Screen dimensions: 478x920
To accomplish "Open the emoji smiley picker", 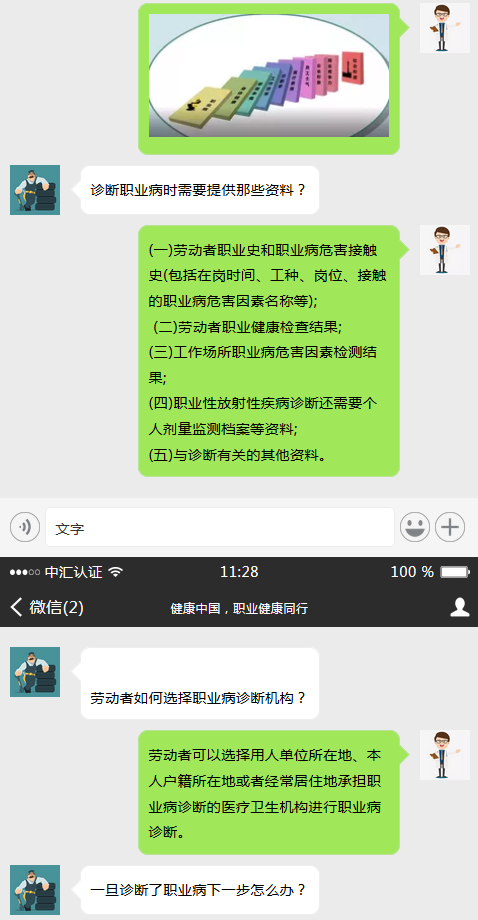I will [x=415, y=527].
